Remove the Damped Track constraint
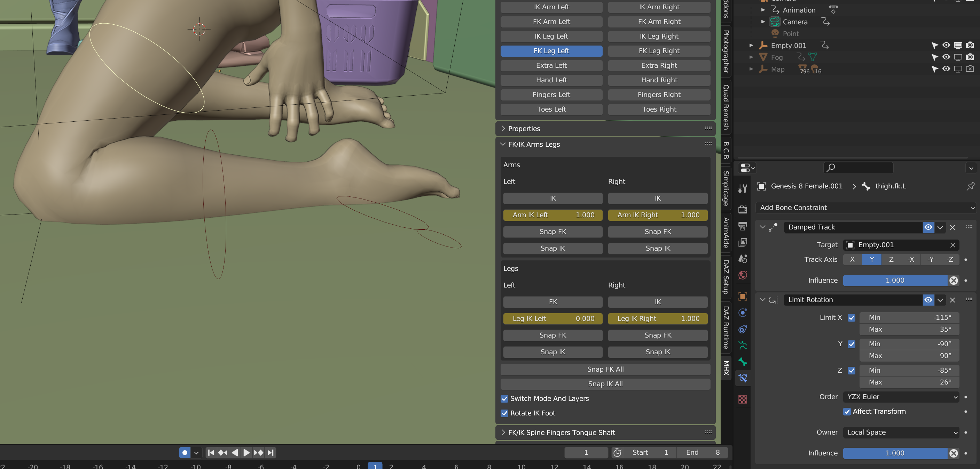 (952, 227)
